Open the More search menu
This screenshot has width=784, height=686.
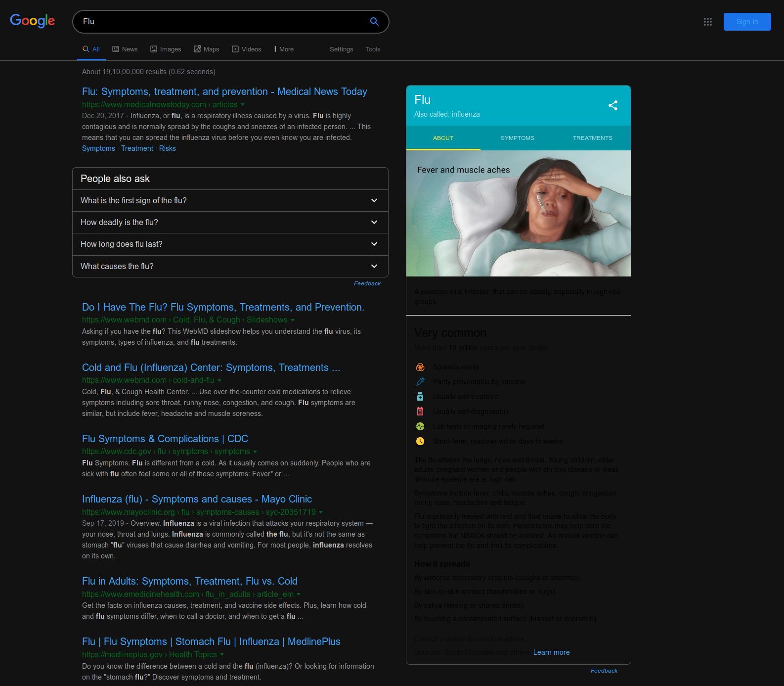tap(284, 49)
